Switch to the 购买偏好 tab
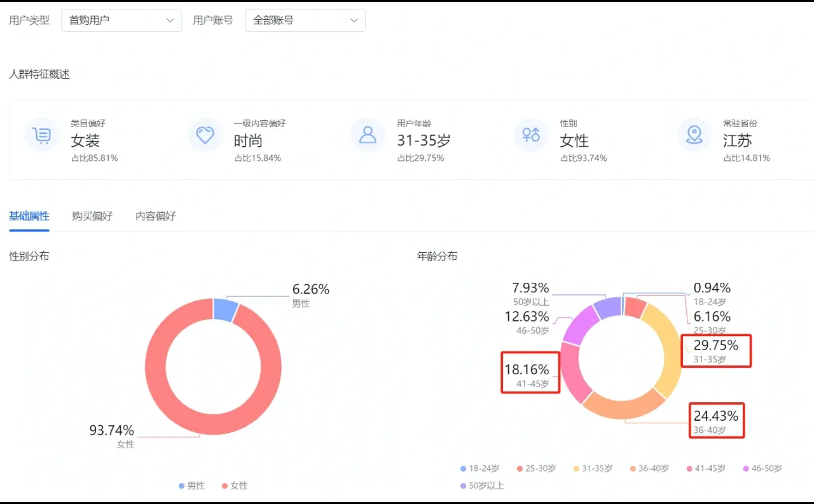 click(x=92, y=216)
